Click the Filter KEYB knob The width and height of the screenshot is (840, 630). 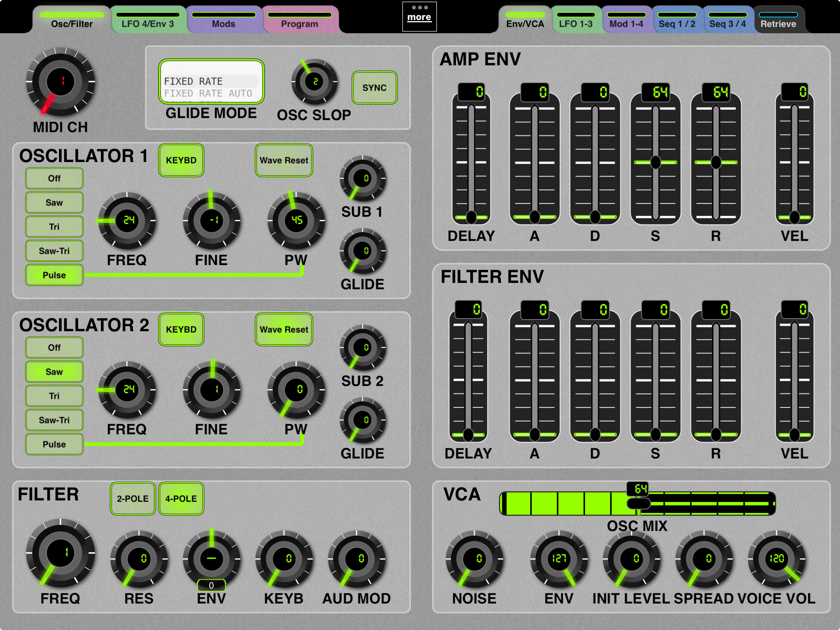tap(284, 559)
